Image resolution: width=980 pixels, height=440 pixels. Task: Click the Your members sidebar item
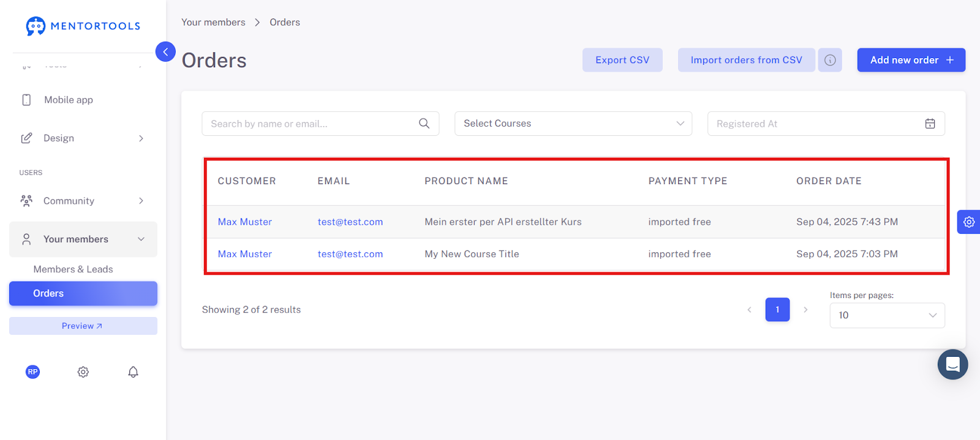(x=83, y=239)
